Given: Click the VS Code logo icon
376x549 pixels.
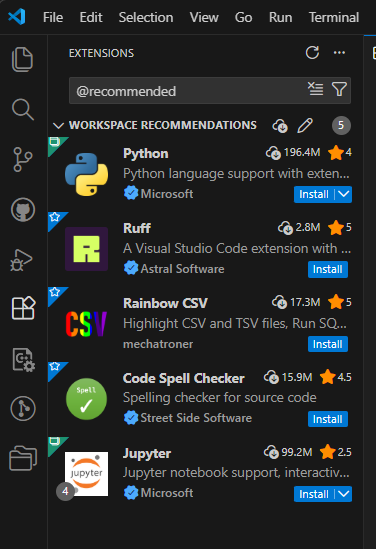Looking at the screenshot, I should (17, 16).
